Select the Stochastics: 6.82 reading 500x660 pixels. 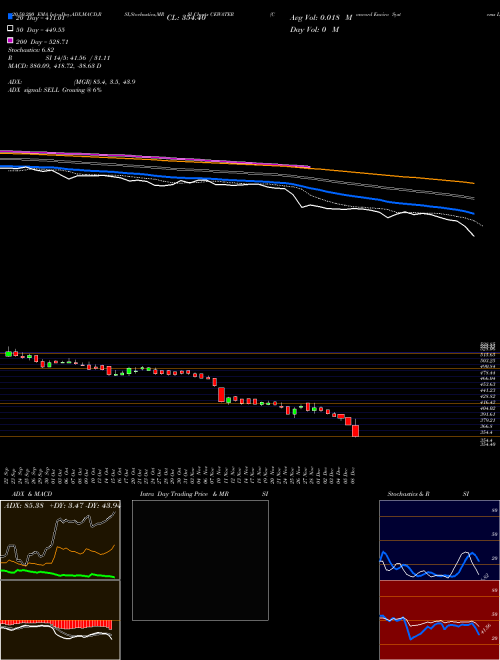31,50
